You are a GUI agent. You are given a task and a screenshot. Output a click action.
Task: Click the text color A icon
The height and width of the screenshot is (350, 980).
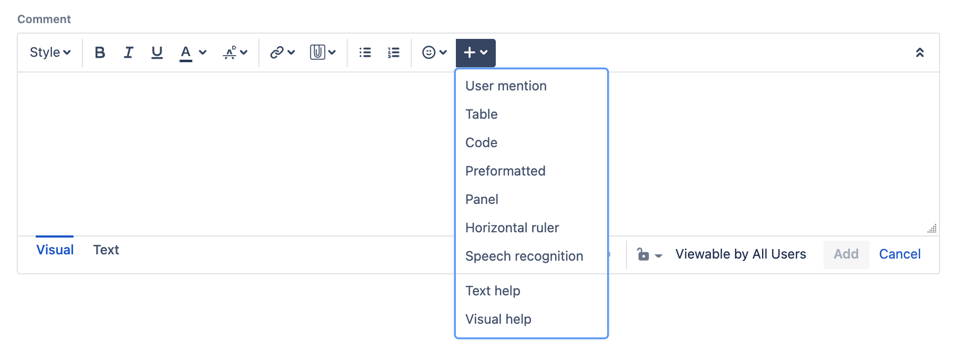pos(185,53)
